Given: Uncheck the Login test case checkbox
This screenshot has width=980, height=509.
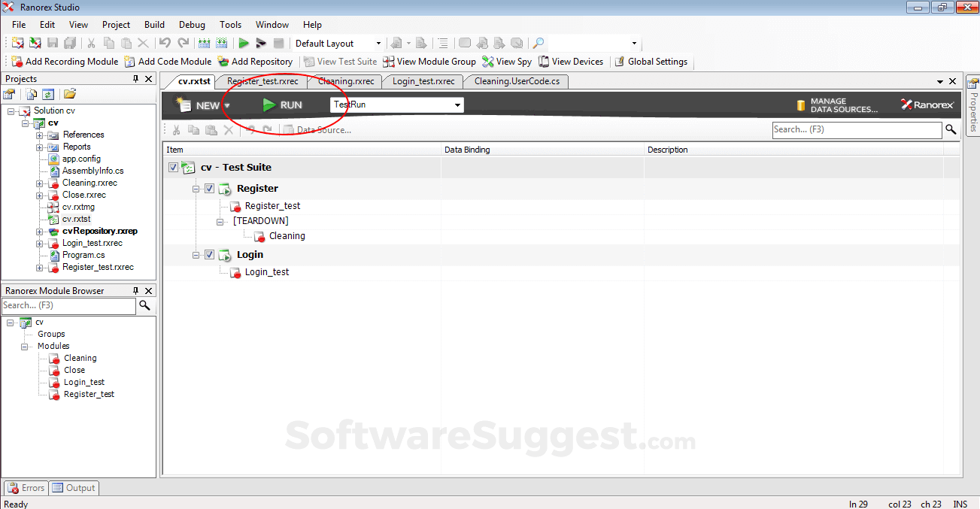Looking at the screenshot, I should tap(209, 254).
